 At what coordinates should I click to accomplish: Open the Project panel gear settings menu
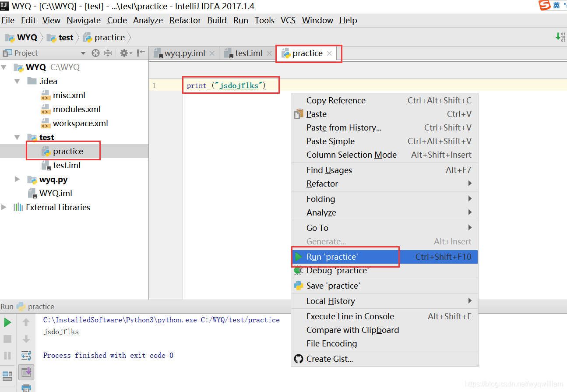point(126,53)
